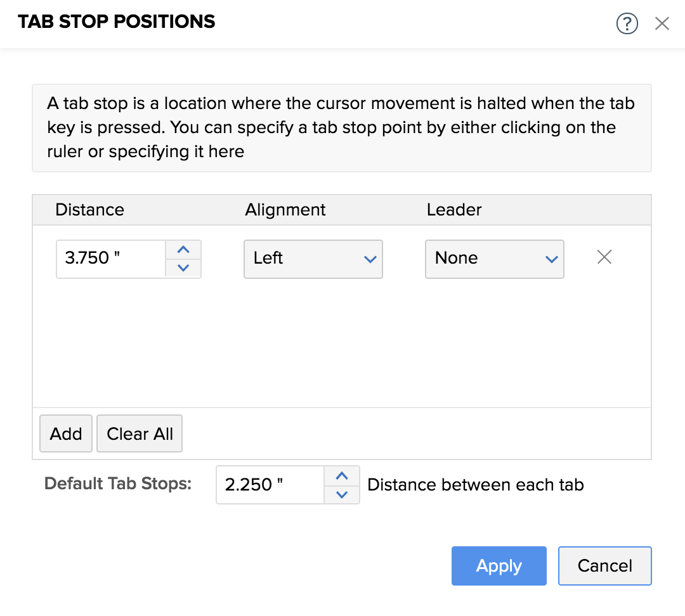Close the Tab Stop Positions dialog
The height and width of the screenshot is (616, 685).
tap(662, 24)
